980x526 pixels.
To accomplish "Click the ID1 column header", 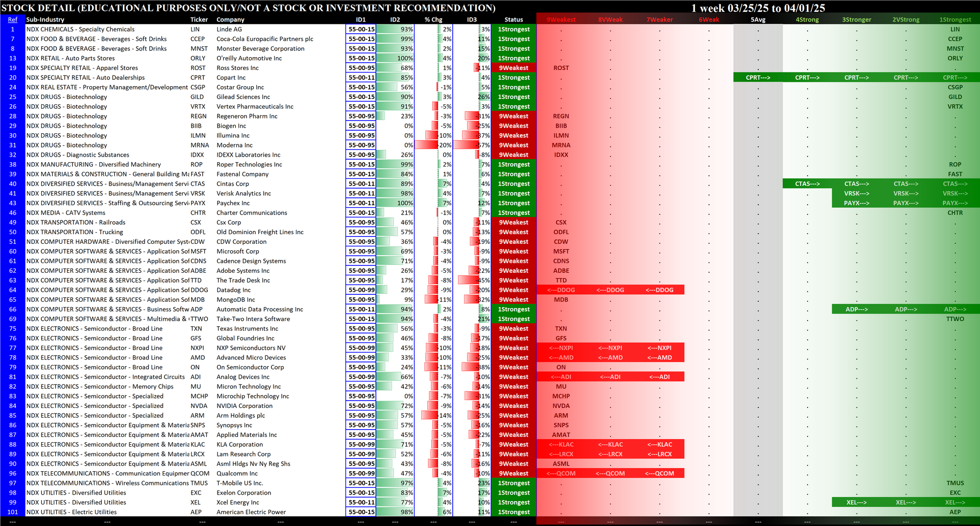I will click(361, 20).
